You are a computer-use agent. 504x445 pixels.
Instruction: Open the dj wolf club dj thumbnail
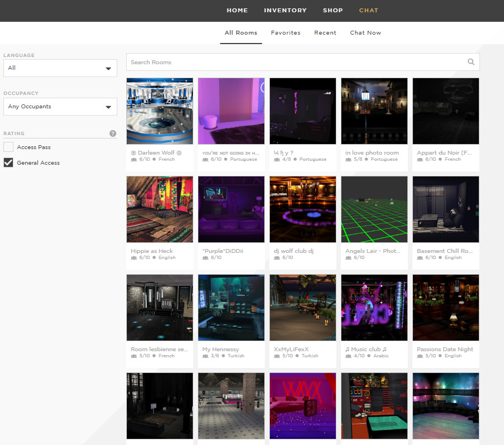coord(303,209)
